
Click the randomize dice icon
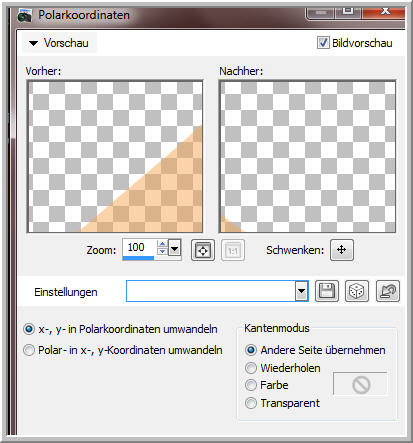pyautogui.click(x=357, y=291)
